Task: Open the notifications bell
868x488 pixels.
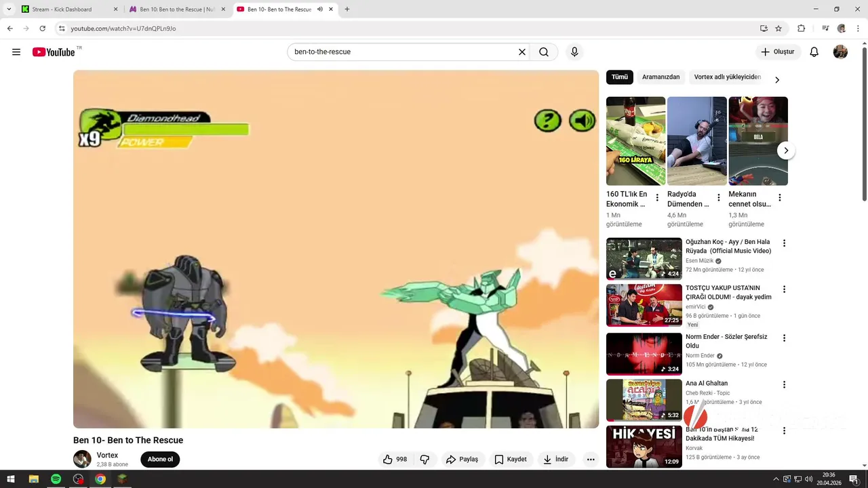Action: point(814,52)
